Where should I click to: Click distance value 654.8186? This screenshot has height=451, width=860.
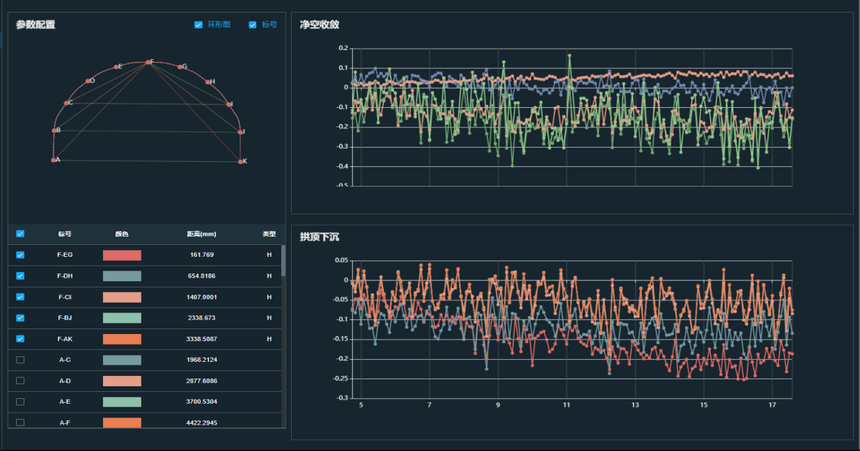click(201, 276)
